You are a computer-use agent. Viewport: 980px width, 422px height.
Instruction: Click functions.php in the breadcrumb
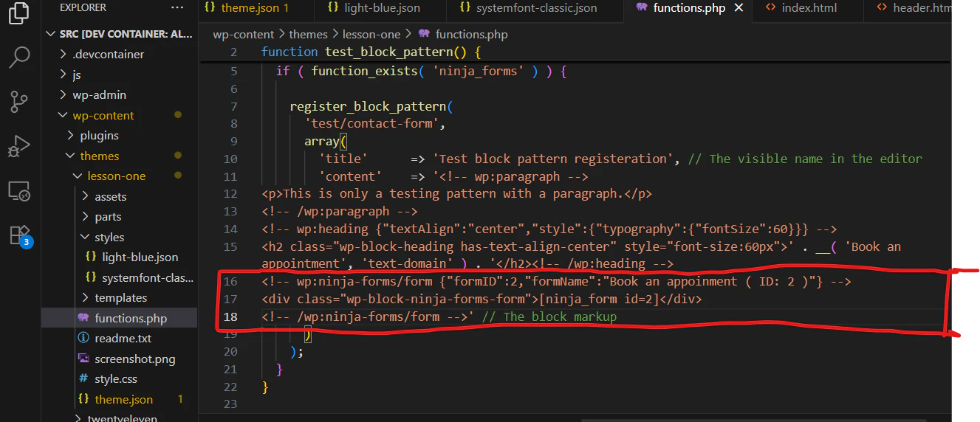472,34
